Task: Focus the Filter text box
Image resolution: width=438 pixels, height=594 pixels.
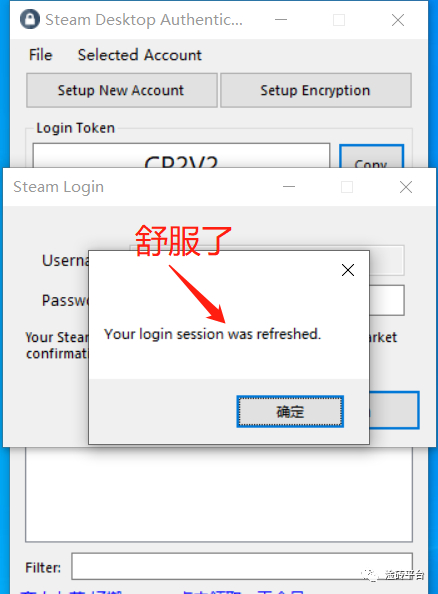Action: click(242, 566)
